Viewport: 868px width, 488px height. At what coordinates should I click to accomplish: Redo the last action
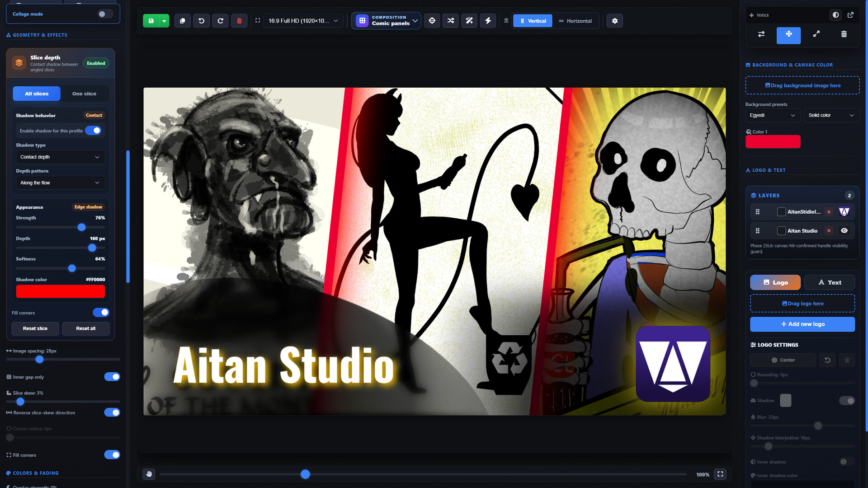(x=221, y=21)
